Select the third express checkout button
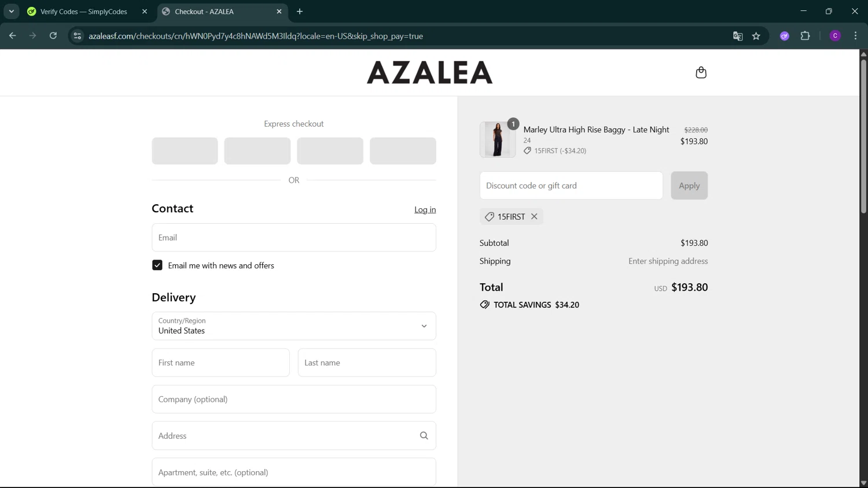 [330, 151]
